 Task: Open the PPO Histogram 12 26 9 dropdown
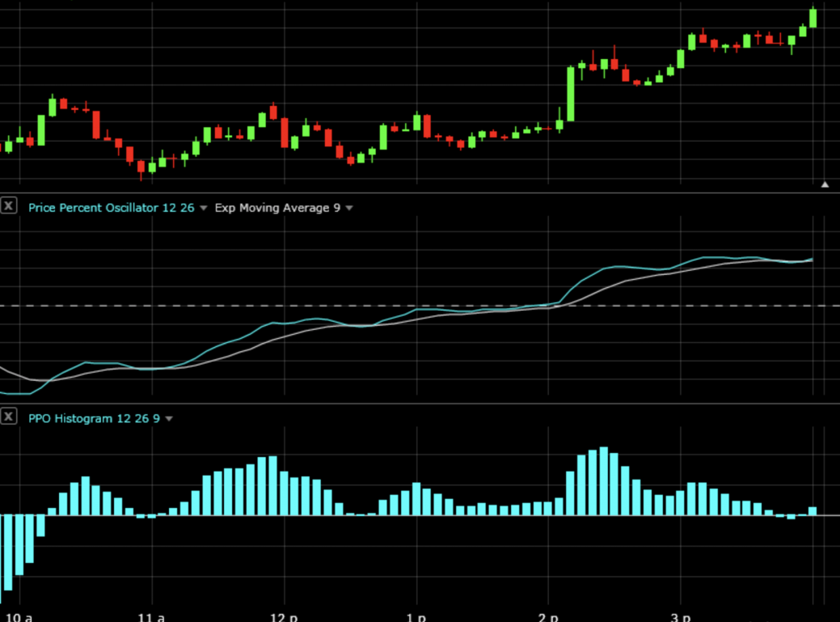click(169, 418)
